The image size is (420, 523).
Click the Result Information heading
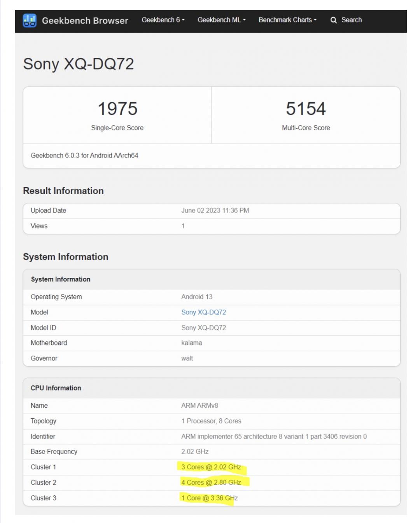[x=63, y=191]
